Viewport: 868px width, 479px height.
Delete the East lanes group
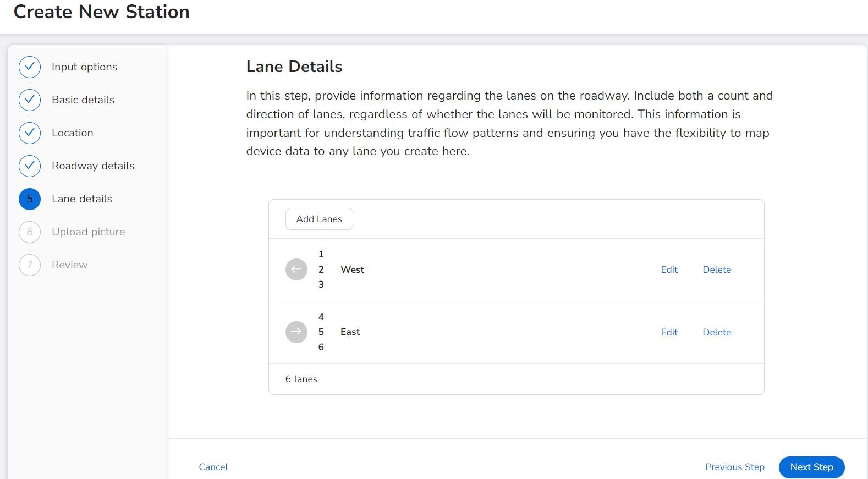point(717,332)
